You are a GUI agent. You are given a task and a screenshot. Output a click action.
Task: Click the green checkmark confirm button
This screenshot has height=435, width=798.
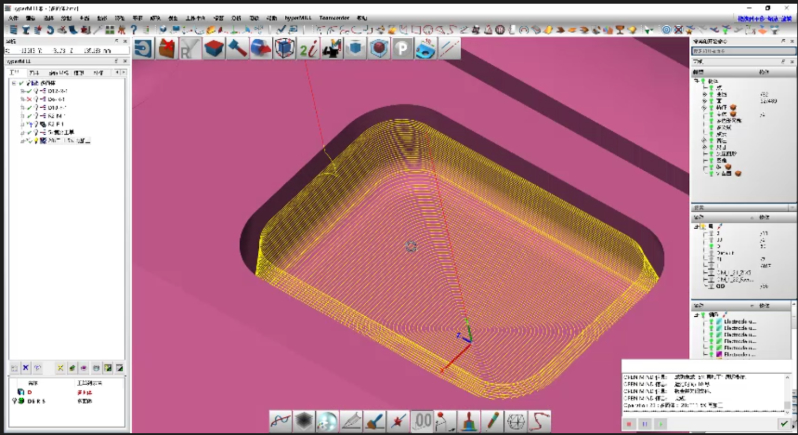pyautogui.click(x=784, y=424)
